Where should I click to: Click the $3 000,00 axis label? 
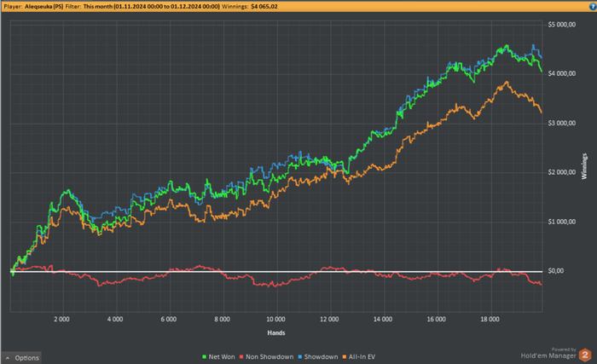click(x=561, y=123)
